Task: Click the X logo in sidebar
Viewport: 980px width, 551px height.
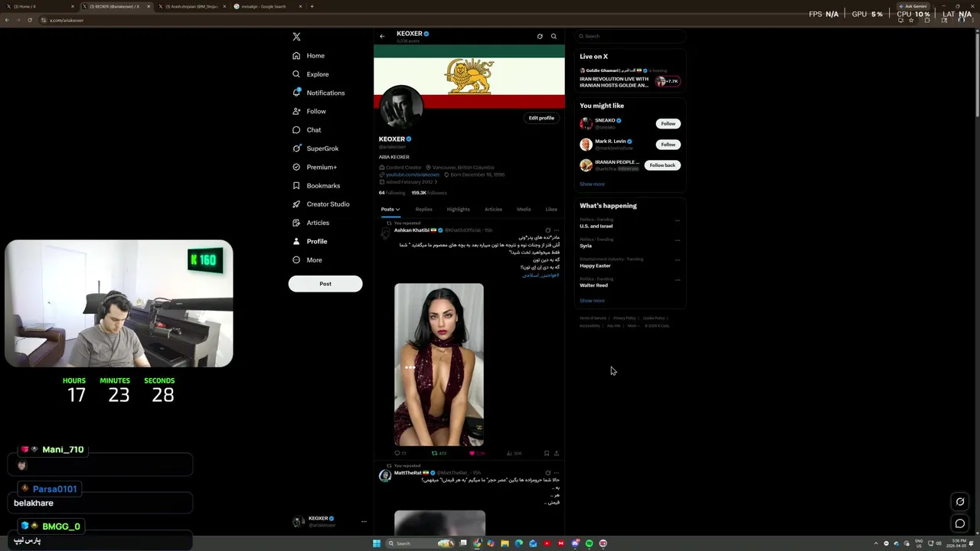Action: pos(296,37)
